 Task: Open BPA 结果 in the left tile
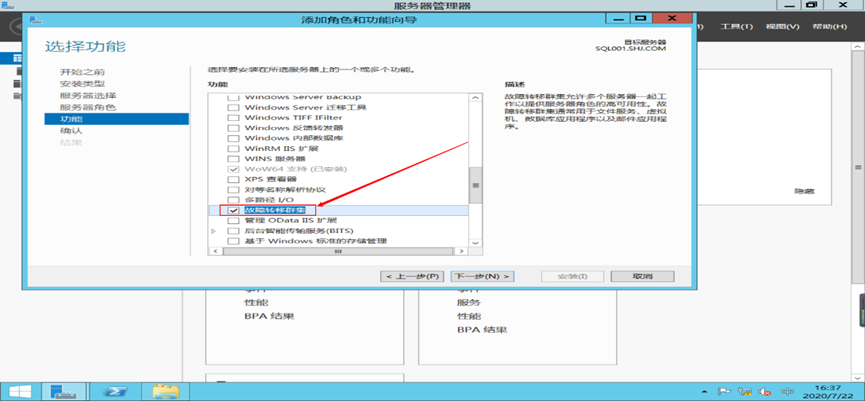[269, 317]
